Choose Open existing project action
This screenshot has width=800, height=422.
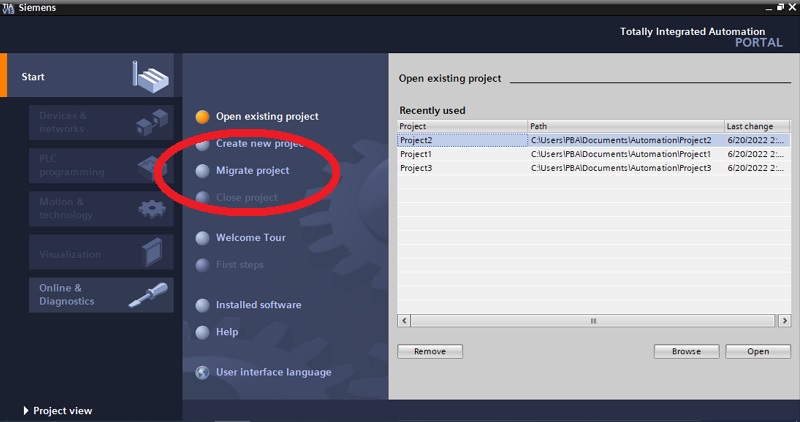tap(267, 116)
